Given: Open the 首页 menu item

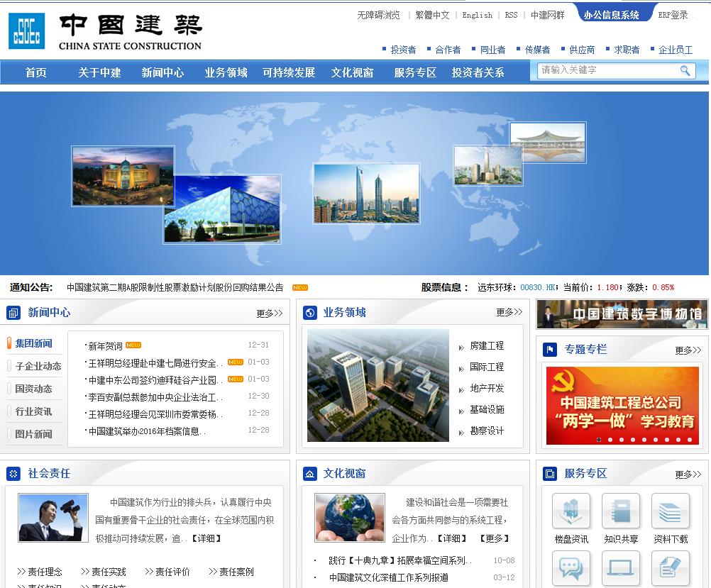Looking at the screenshot, I should pos(35,72).
